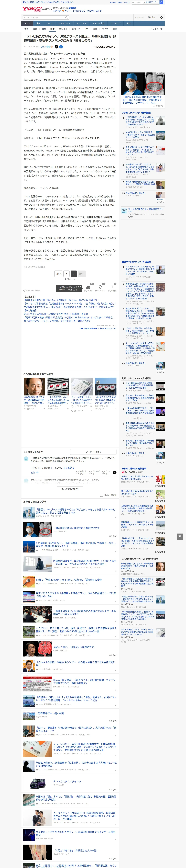
Task: Open 購入履歴 link
Action: 152,17
